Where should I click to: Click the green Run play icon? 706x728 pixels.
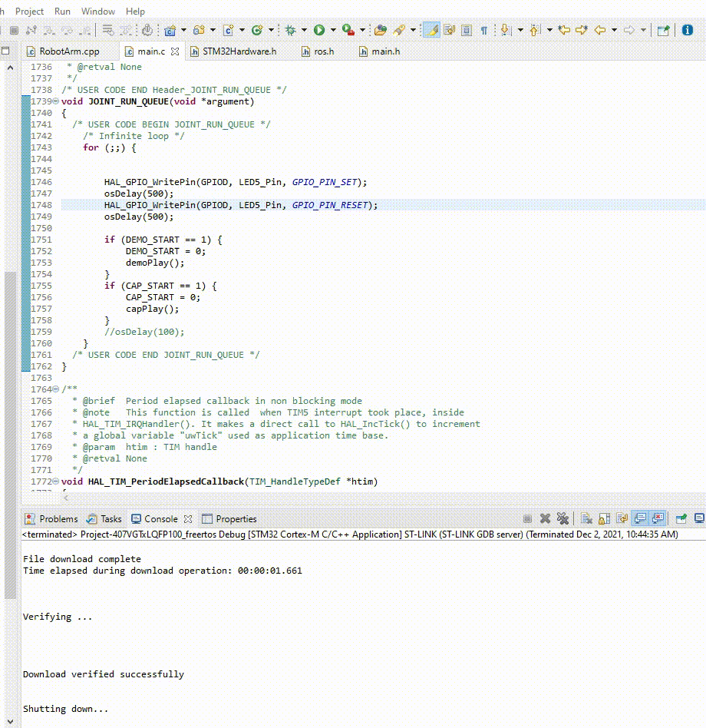coord(319,31)
